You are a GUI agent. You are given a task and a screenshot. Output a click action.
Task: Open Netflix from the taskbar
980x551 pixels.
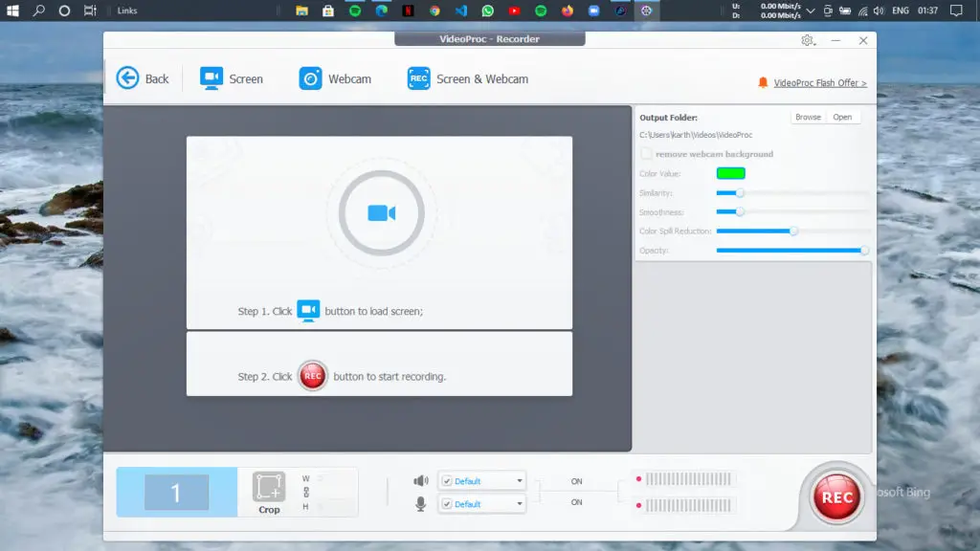coord(408,11)
